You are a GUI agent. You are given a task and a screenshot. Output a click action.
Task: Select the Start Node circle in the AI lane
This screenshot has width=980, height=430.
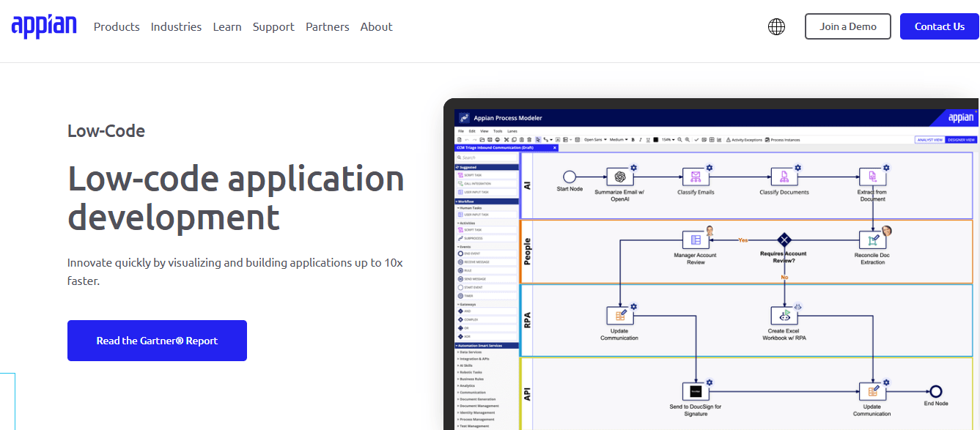[570, 177]
